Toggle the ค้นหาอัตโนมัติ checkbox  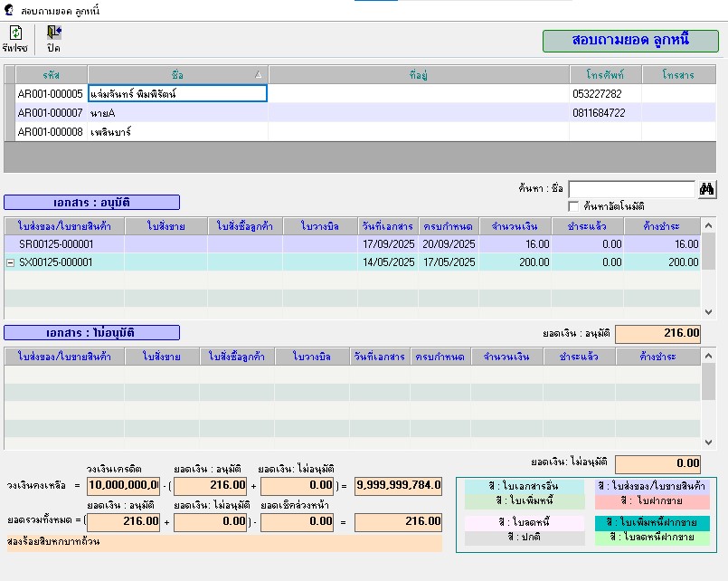(573, 206)
